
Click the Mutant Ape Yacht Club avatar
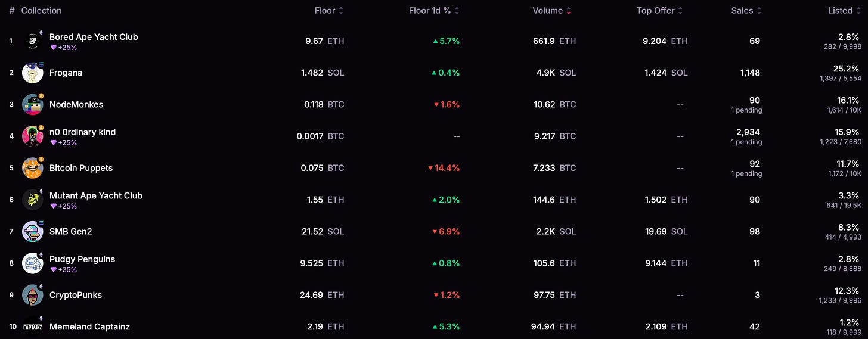click(33, 200)
